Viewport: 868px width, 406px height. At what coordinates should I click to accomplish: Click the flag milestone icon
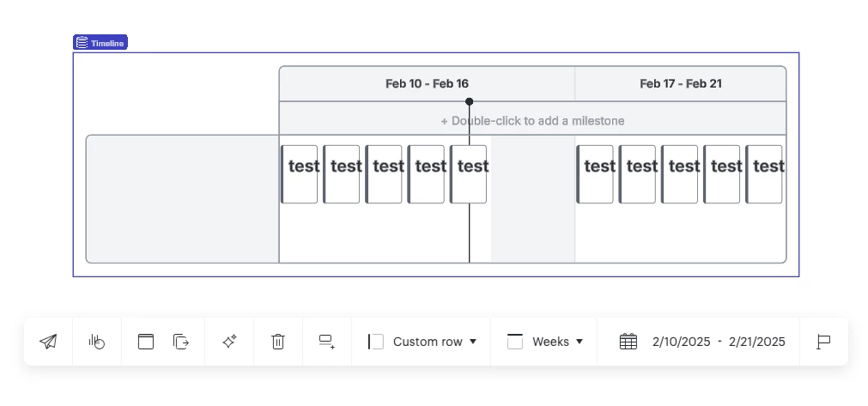click(x=823, y=342)
